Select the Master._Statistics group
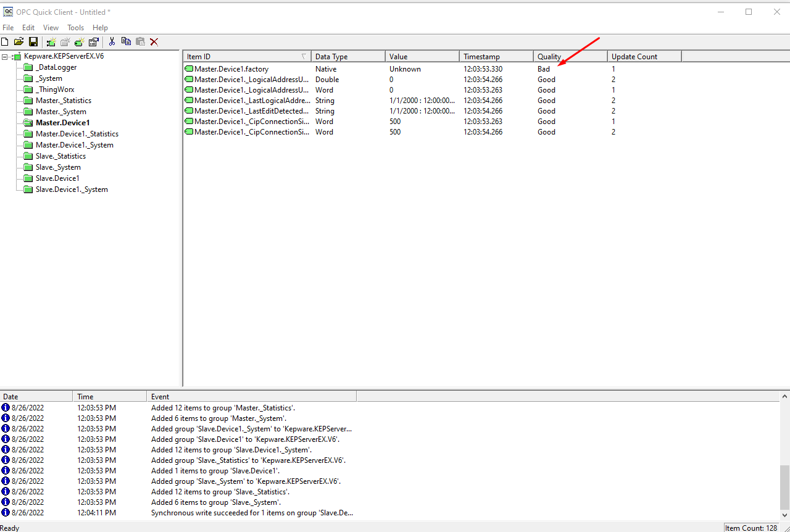790x532 pixels. coord(62,100)
